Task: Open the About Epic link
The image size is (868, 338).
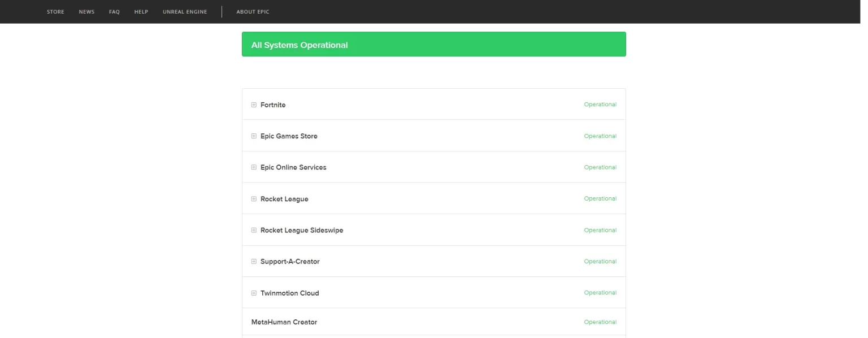Action: point(253,12)
